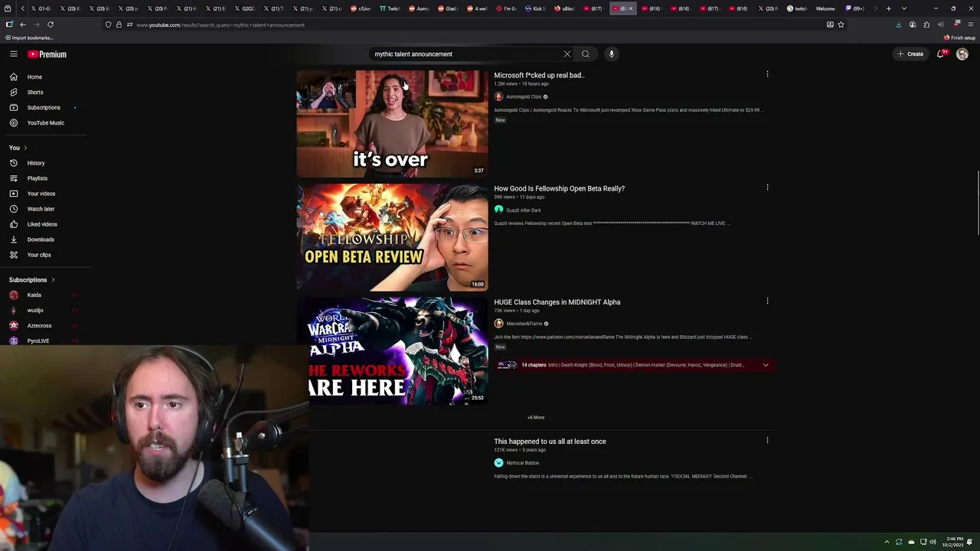Image resolution: width=980 pixels, height=551 pixels.
Task: Visit the Quazii After Dark channel
Action: pos(524,210)
